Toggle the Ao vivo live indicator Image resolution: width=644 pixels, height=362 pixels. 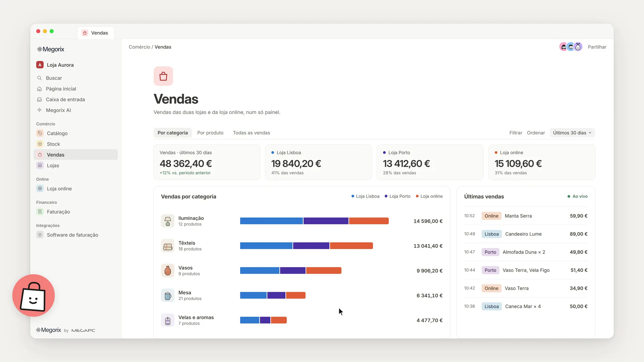click(x=577, y=196)
